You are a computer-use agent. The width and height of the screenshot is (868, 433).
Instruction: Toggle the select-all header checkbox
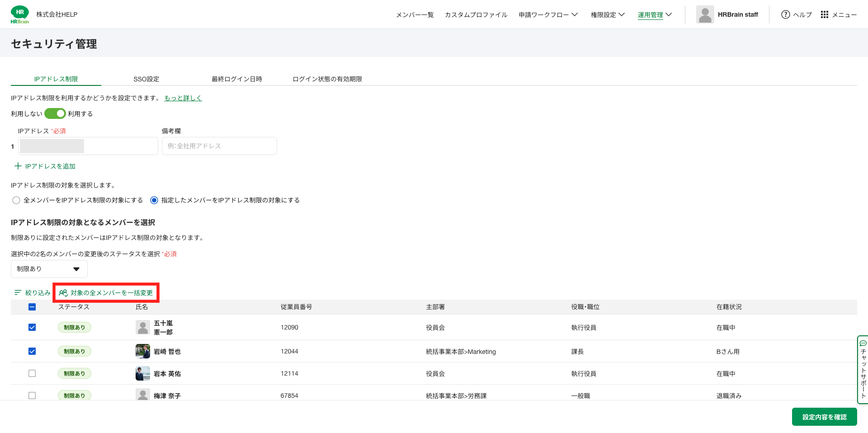click(x=32, y=307)
